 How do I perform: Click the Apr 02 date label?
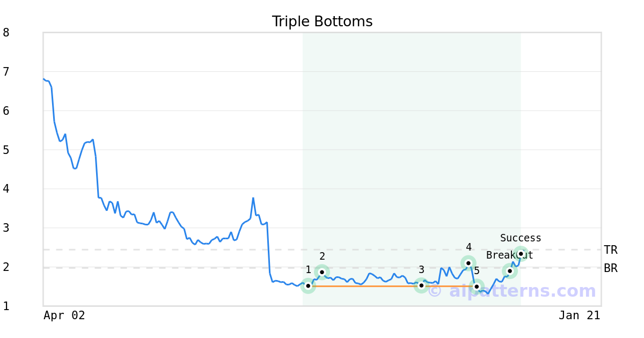(64, 315)
